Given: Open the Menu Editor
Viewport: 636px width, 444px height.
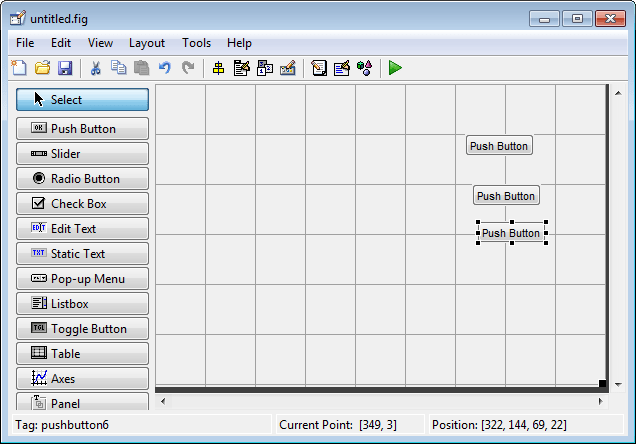Looking at the screenshot, I should coord(242,68).
